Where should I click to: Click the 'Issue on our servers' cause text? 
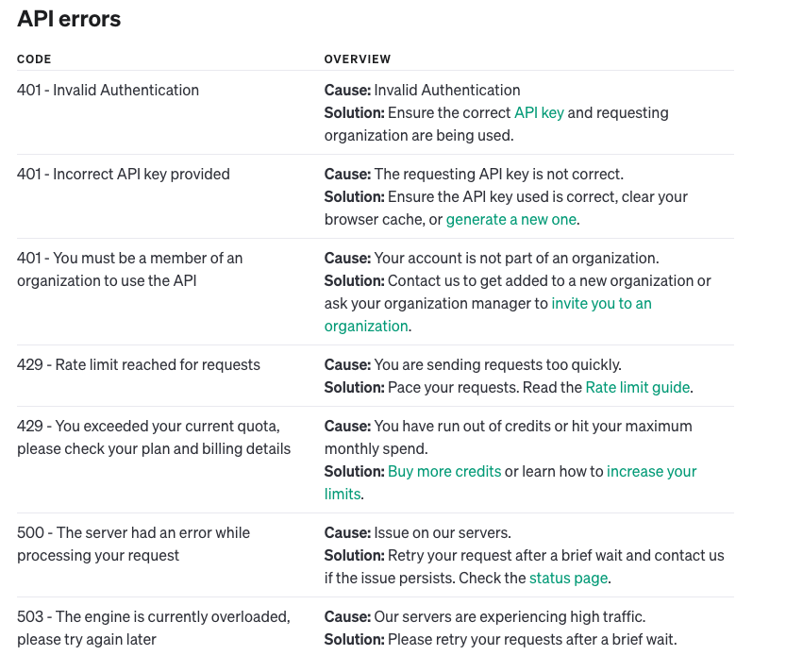pyautogui.click(x=443, y=532)
